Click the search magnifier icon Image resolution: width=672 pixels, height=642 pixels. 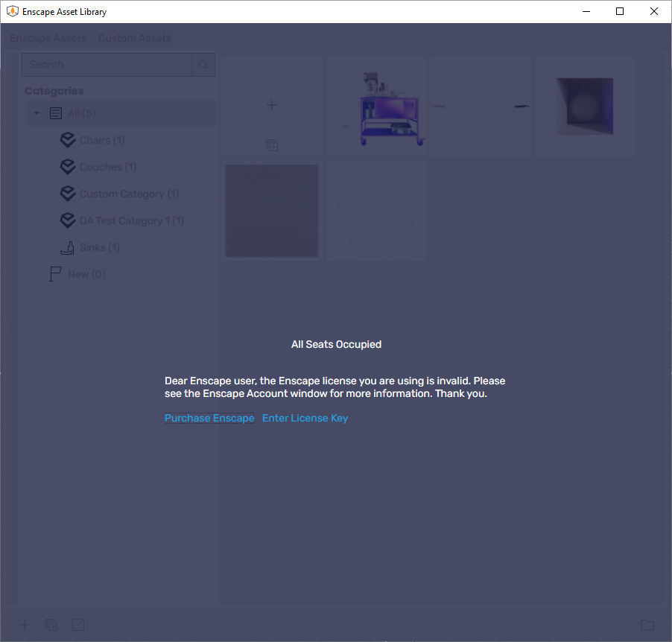pyautogui.click(x=203, y=65)
